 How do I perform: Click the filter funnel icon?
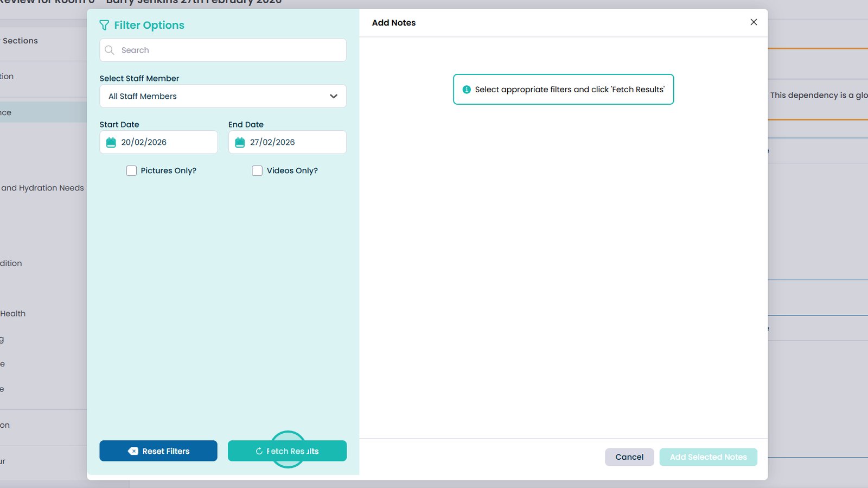[104, 26]
